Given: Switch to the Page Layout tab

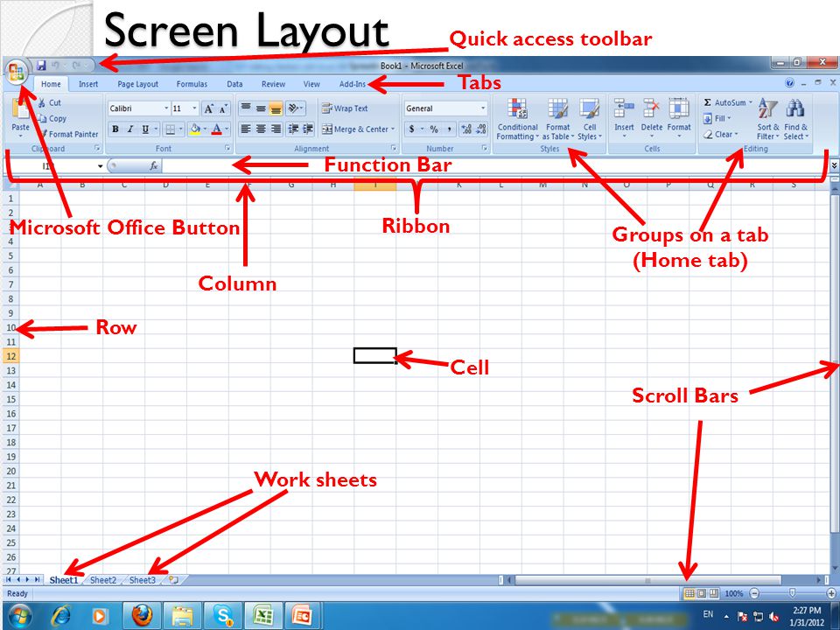Looking at the screenshot, I should pos(137,84).
